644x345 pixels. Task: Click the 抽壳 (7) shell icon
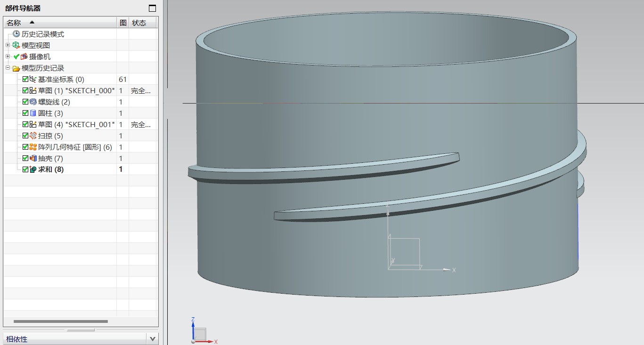(x=33, y=158)
